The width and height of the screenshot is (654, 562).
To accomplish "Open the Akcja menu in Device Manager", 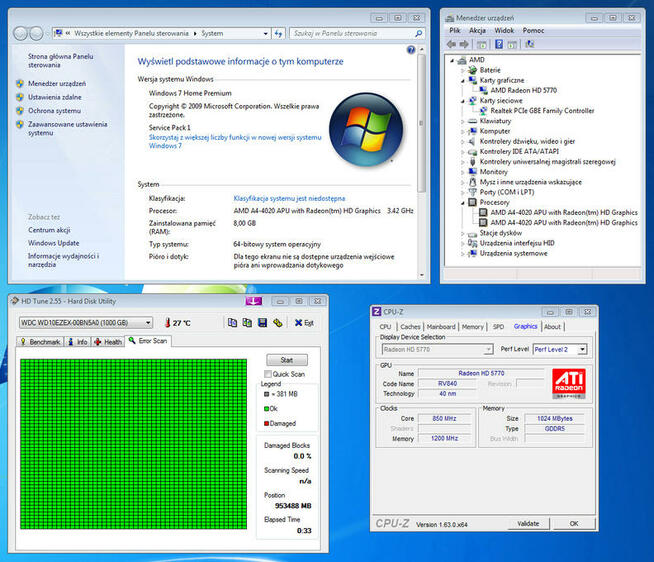I will 477,30.
